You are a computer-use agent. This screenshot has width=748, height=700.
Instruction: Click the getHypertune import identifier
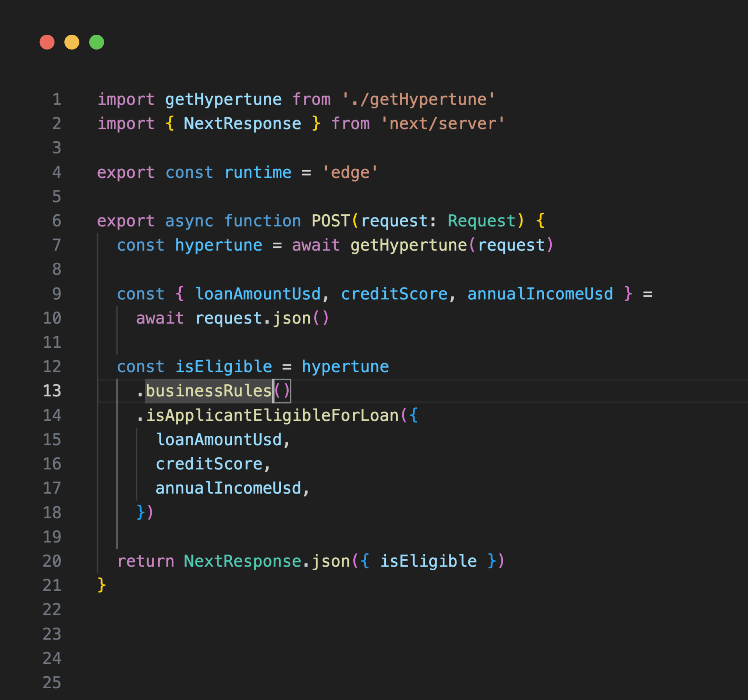coord(223,100)
